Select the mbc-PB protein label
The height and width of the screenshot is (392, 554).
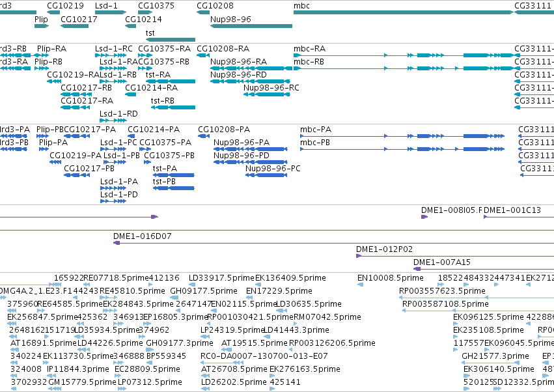[x=315, y=143]
